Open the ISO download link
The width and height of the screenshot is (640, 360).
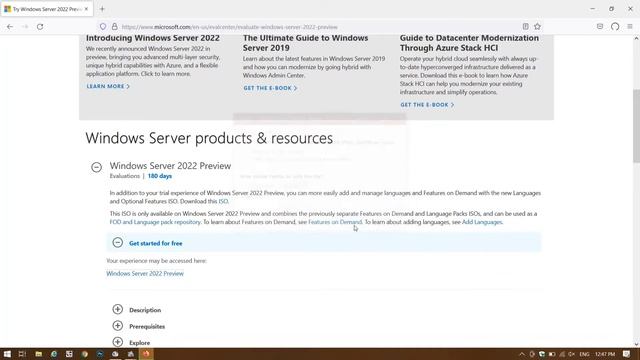coord(223,201)
